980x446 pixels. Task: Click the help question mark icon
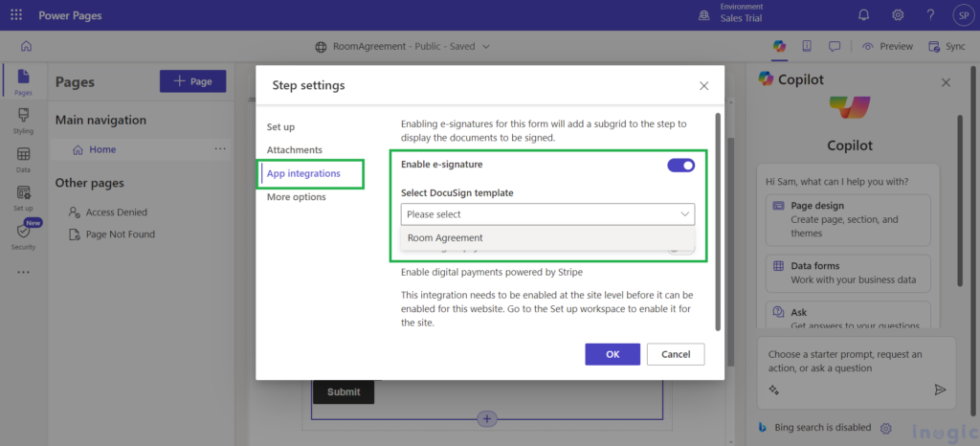(x=930, y=15)
